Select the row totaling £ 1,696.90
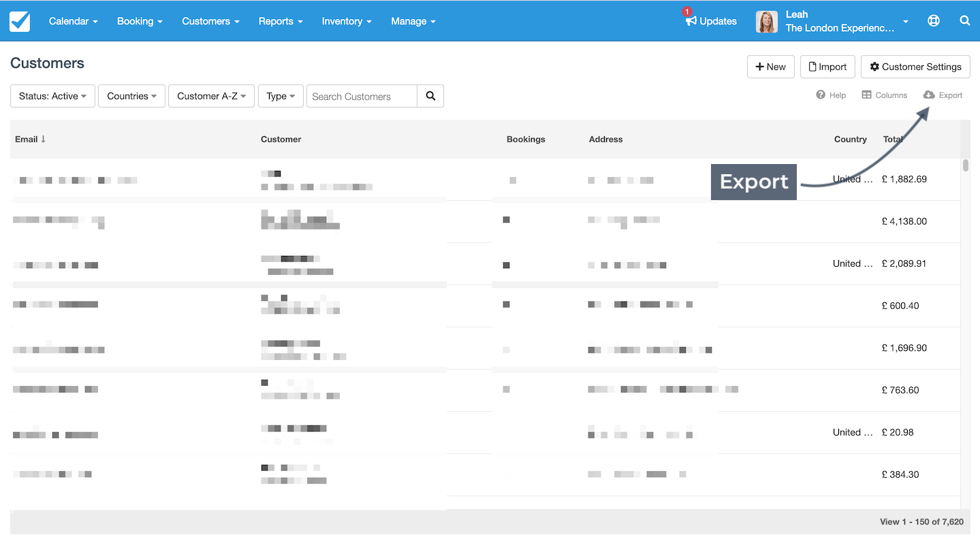This screenshot has width=980, height=537. 485,348
